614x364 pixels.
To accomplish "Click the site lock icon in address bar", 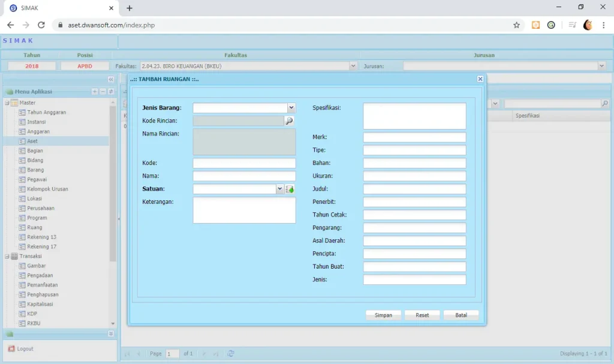I will 60,25.
